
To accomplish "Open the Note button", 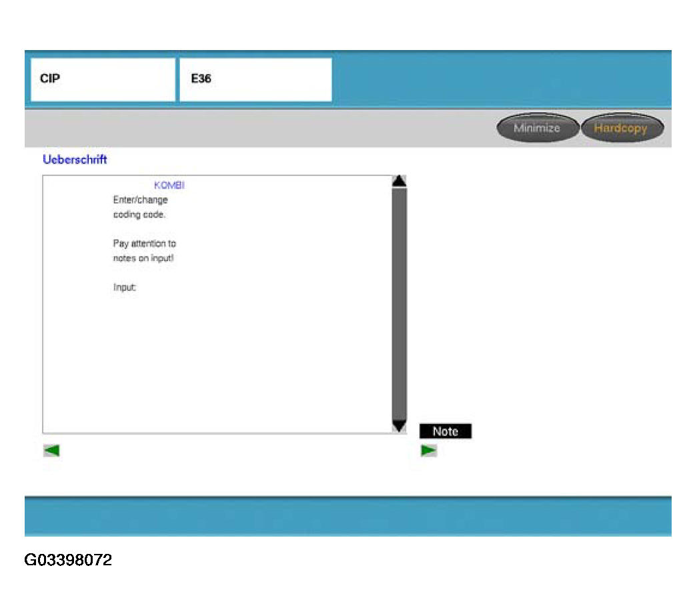I will coord(445,431).
